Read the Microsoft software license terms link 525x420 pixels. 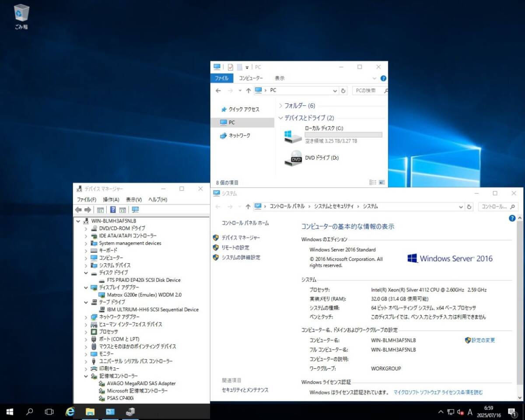pyautogui.click(x=438, y=392)
